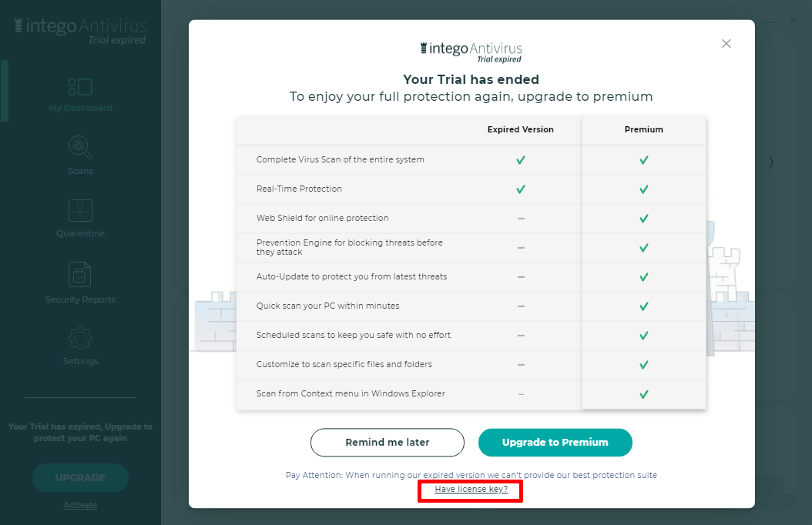The height and width of the screenshot is (525, 812).
Task: Dismiss the trial dialog with the X
Action: [726, 43]
